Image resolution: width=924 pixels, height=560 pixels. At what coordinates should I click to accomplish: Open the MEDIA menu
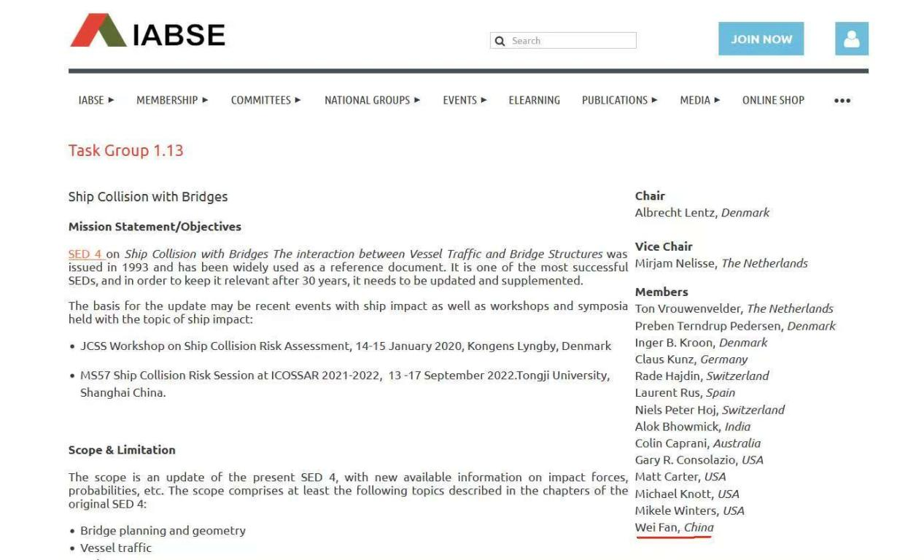(699, 101)
